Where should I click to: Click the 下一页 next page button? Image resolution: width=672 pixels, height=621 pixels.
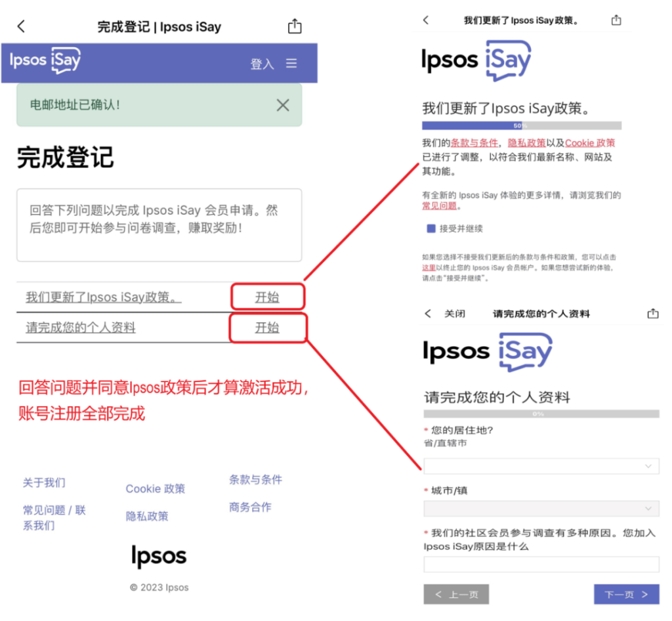[x=626, y=594]
